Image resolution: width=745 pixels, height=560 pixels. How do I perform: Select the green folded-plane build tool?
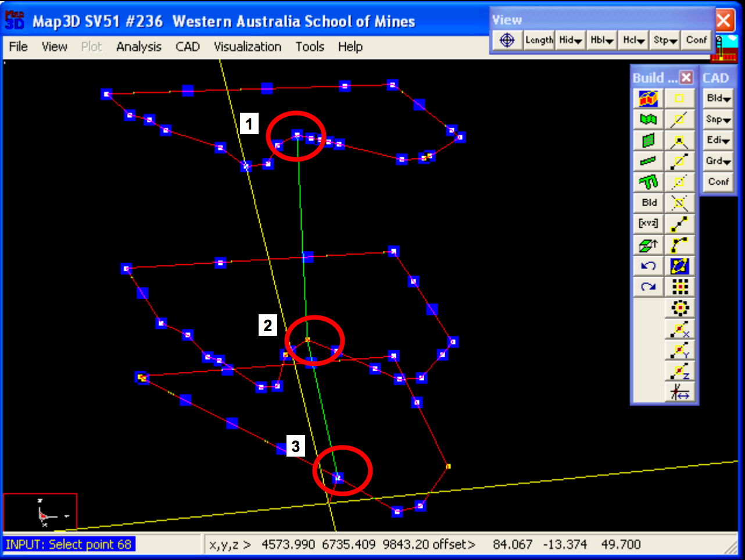pyautogui.click(x=649, y=119)
